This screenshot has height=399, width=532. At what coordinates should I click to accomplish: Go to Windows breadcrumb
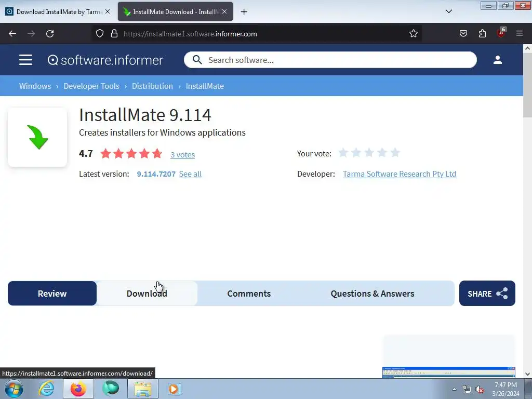(x=35, y=86)
